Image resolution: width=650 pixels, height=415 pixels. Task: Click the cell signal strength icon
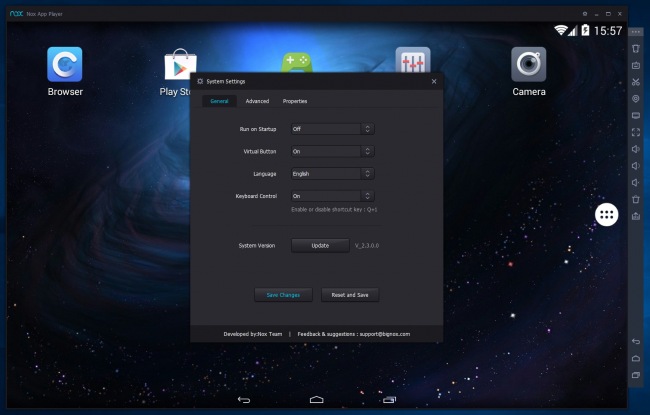tap(572, 31)
